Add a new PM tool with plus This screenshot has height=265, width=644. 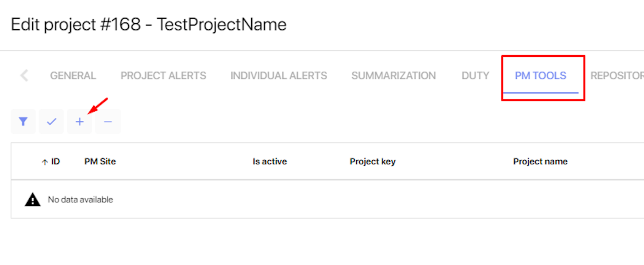pyautogui.click(x=79, y=121)
